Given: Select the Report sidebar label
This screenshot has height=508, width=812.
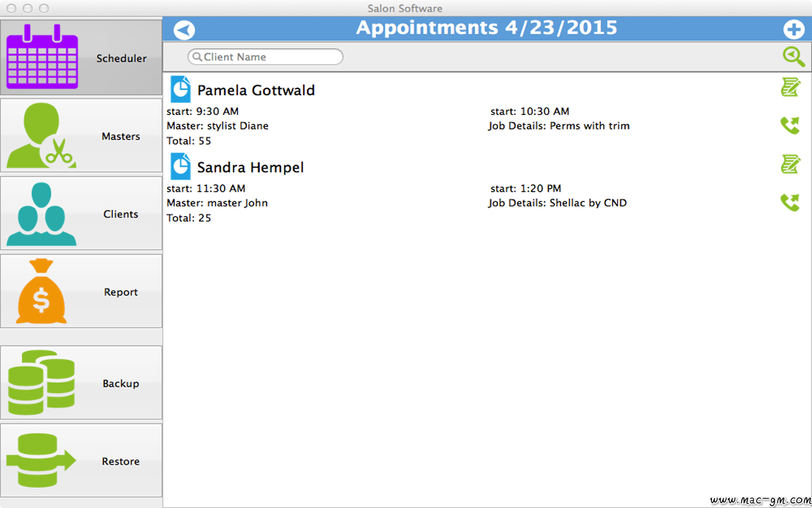Looking at the screenshot, I should [x=121, y=293].
